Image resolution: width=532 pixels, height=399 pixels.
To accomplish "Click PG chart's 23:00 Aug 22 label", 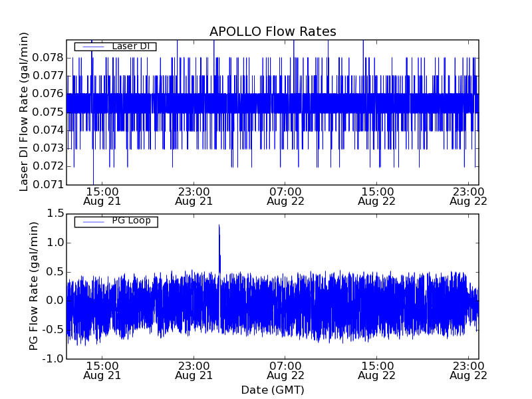I will 469,370.
